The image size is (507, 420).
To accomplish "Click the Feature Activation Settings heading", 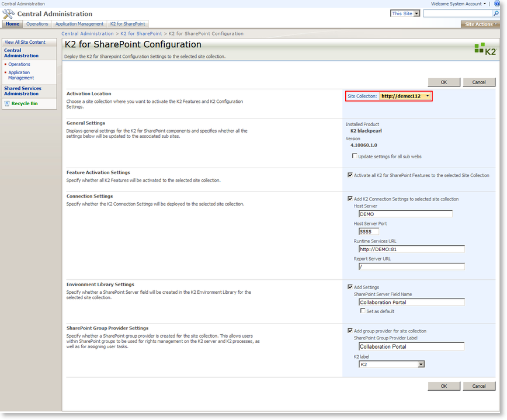I will pos(98,173).
